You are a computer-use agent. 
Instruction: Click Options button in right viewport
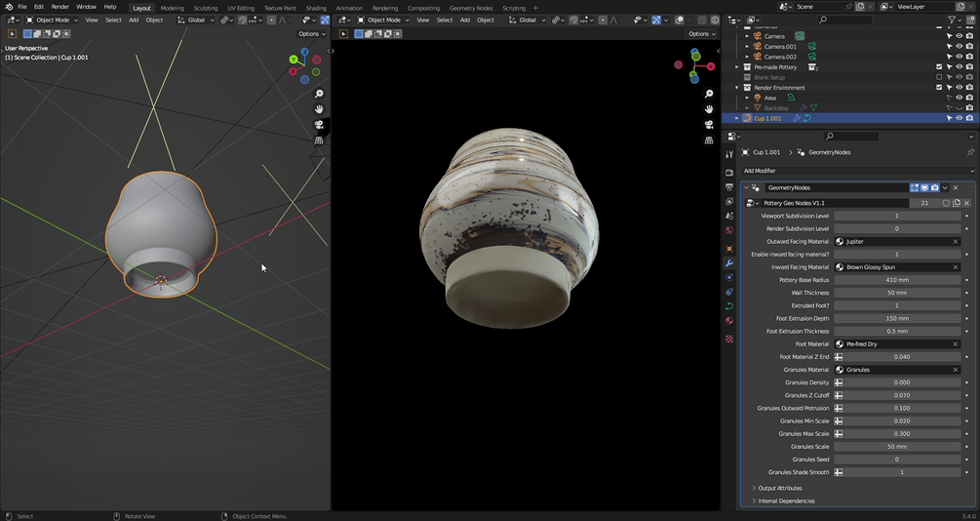tap(701, 33)
